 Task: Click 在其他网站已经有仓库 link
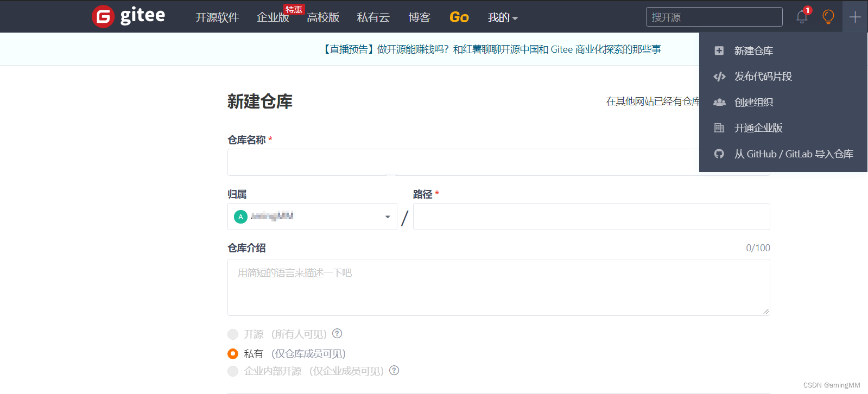click(653, 101)
